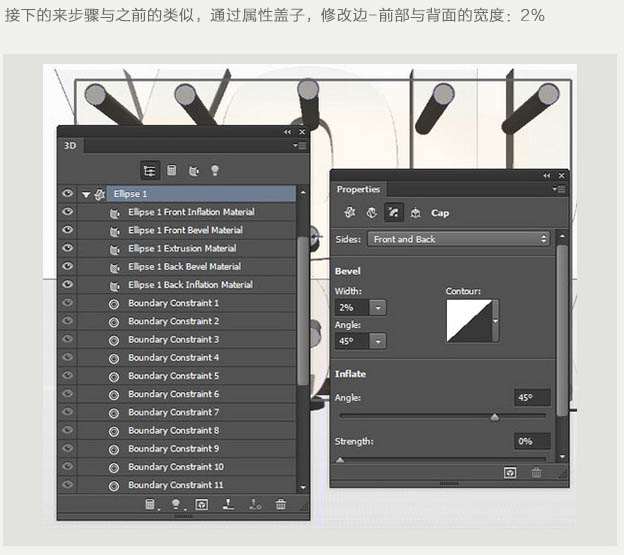Click the trash icon in Properties panel
624x555 pixels.
tap(536, 473)
